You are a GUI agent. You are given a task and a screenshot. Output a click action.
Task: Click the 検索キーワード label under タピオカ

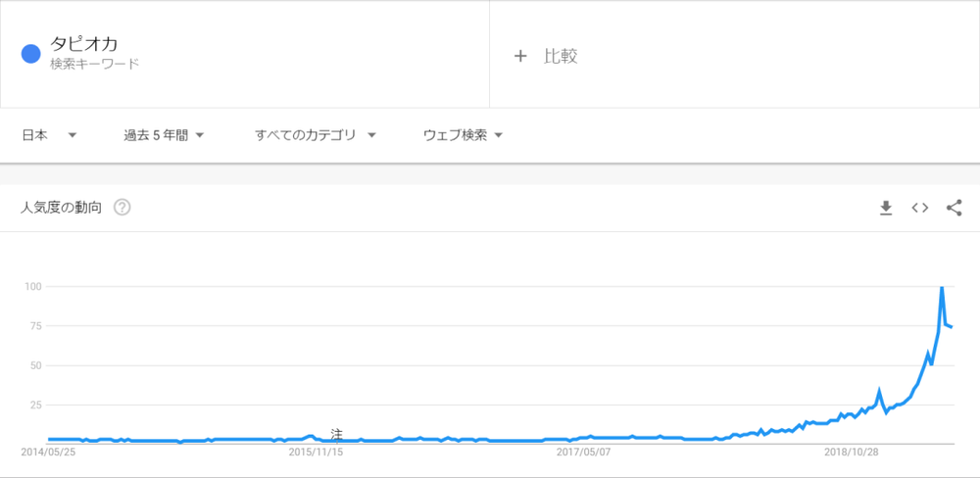coord(94,64)
